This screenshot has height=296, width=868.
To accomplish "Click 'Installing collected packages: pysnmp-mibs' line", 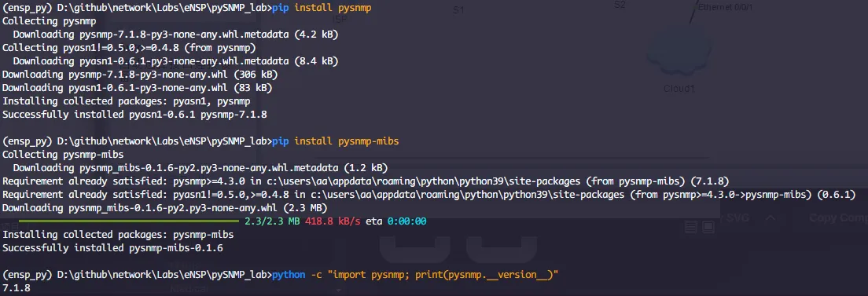I will (118, 235).
